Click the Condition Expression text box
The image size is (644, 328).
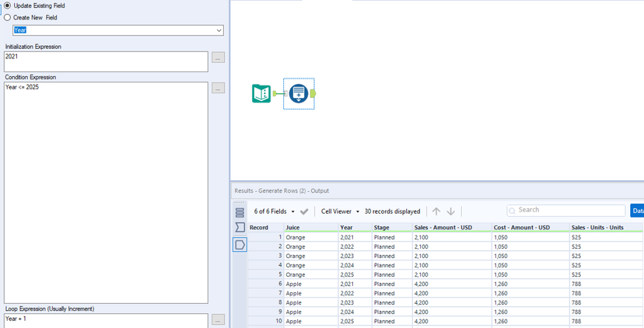point(107,193)
